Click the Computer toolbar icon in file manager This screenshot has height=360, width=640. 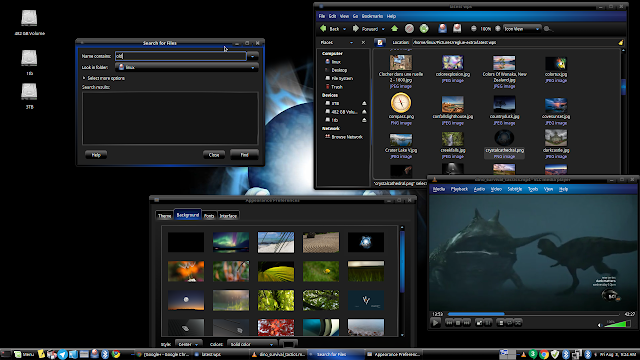pyautogui.click(x=457, y=28)
